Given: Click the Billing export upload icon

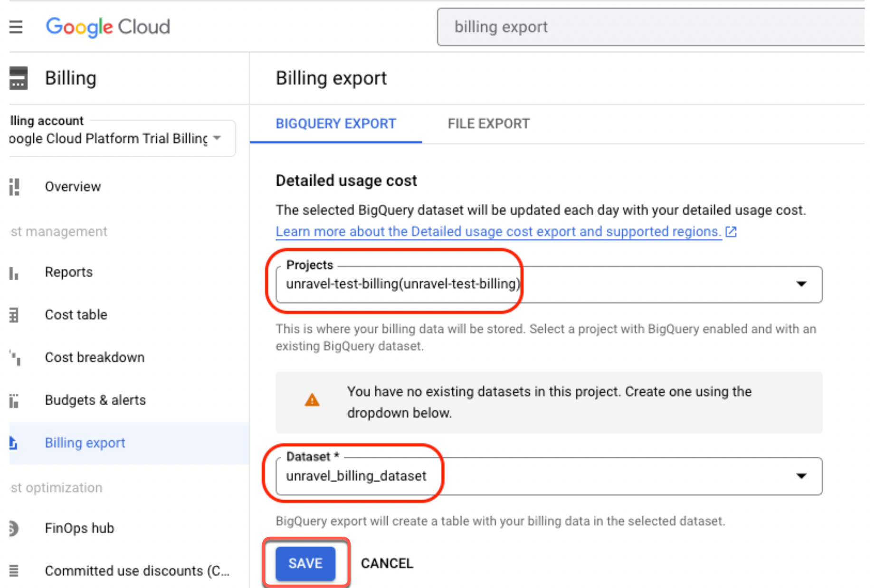Looking at the screenshot, I should (14, 443).
